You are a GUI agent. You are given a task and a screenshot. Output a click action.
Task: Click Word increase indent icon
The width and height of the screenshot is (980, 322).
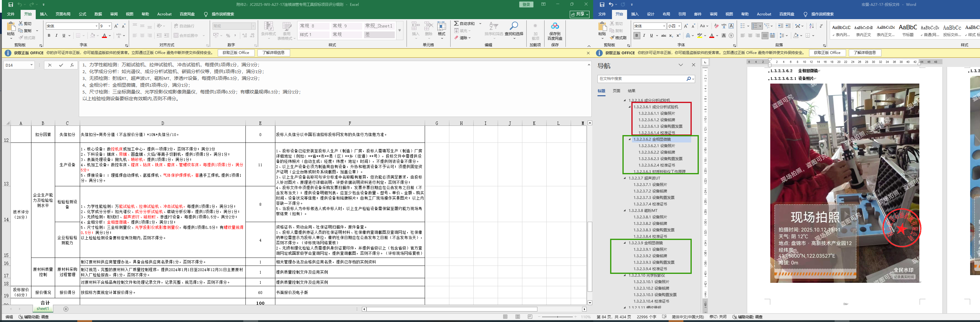(788, 26)
